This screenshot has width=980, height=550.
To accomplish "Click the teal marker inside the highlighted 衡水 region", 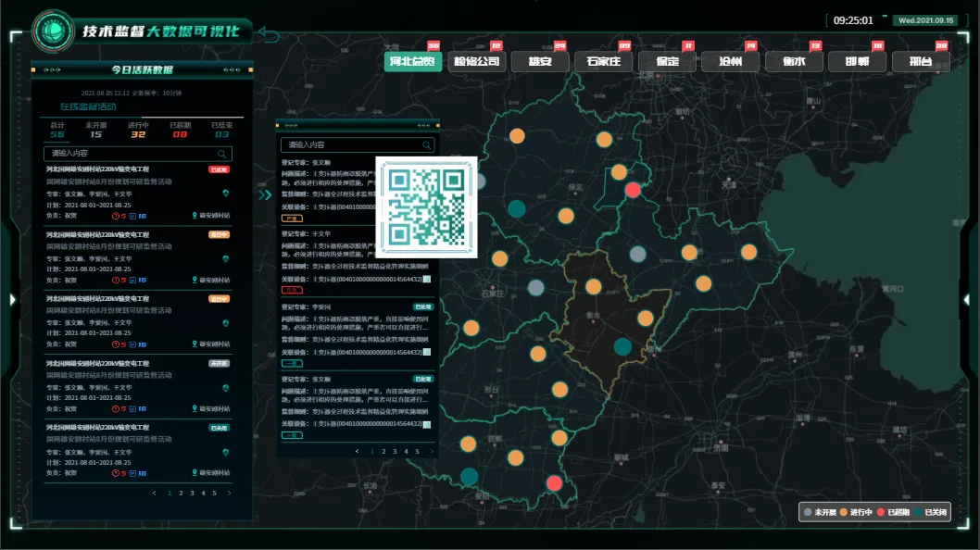I will (x=622, y=346).
